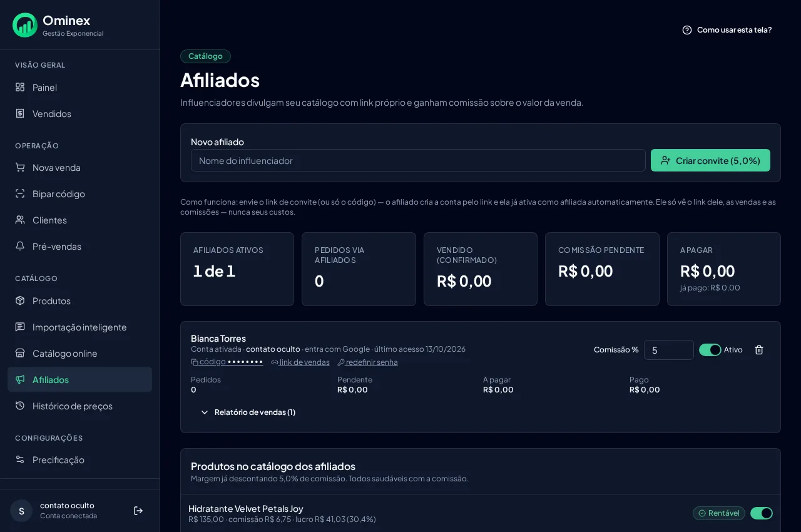Click the Clientes people icon
Viewport: 801px width, 532px height.
pyautogui.click(x=20, y=220)
